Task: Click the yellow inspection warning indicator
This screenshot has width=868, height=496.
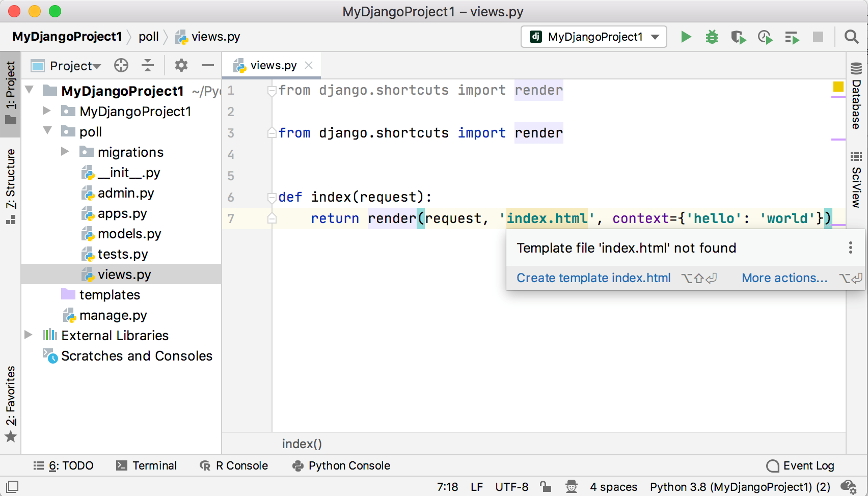Action: point(838,87)
